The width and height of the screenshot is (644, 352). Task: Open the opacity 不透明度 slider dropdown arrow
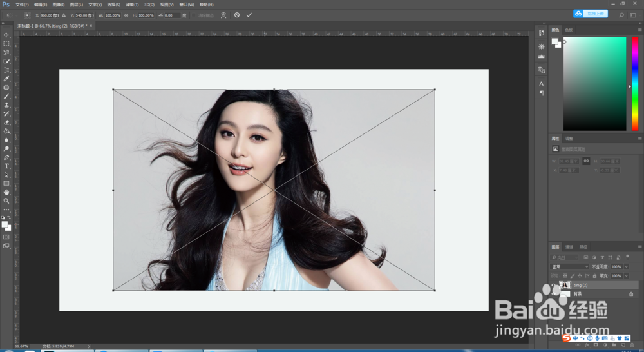click(x=627, y=266)
